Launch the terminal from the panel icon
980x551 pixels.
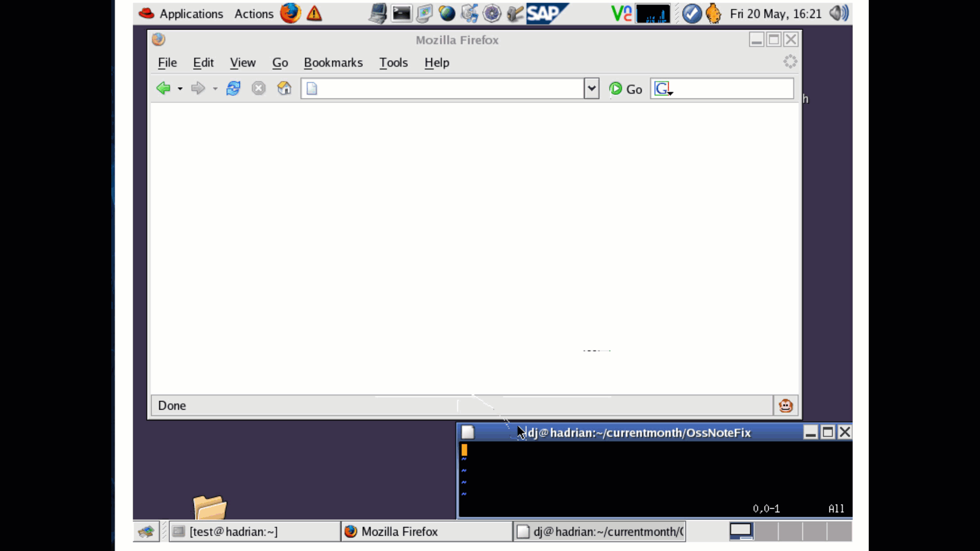[401, 13]
